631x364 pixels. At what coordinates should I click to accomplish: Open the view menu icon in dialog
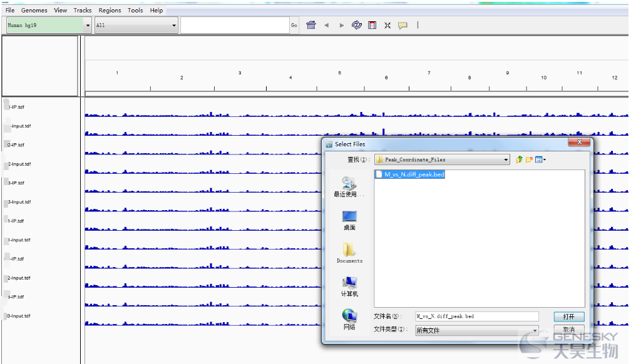[x=540, y=159]
